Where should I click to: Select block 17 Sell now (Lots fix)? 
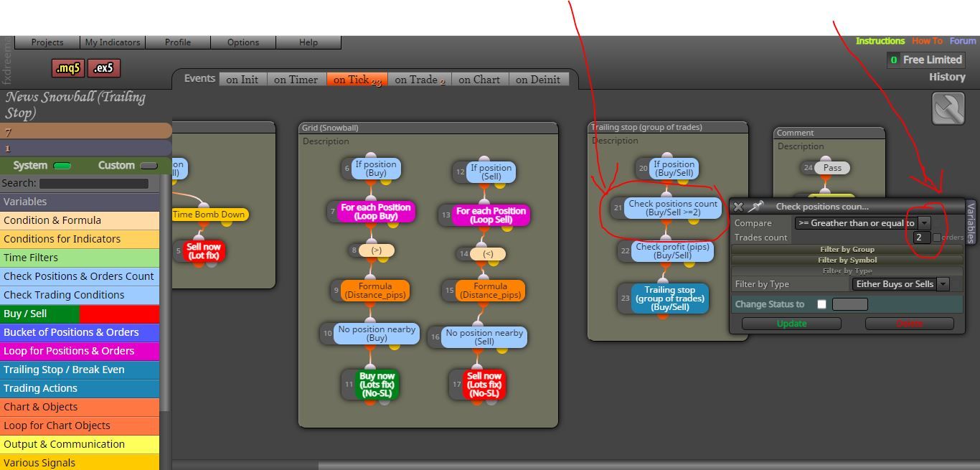click(484, 385)
